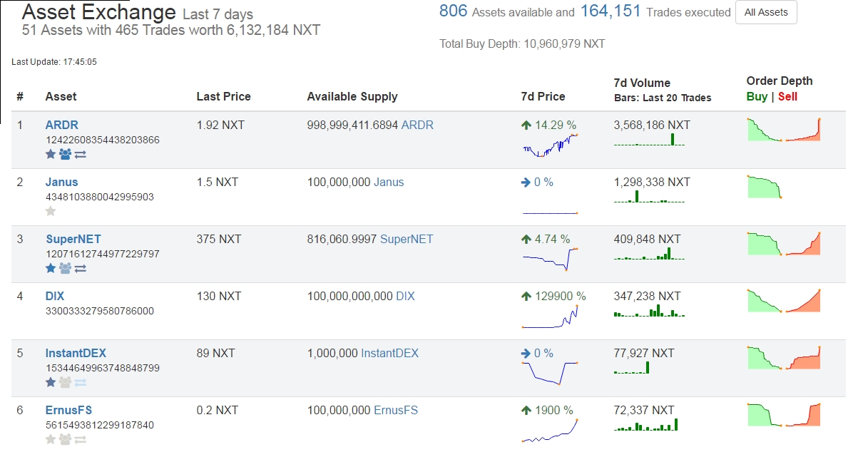Click the Last Price column header
Image resolution: width=868 pixels, height=452 pixels.
tap(224, 96)
